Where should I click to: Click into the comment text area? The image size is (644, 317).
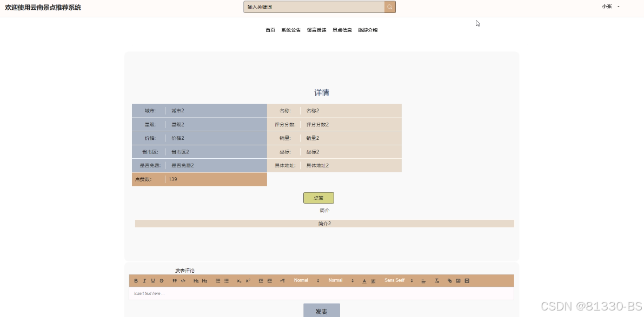pyautogui.click(x=322, y=294)
